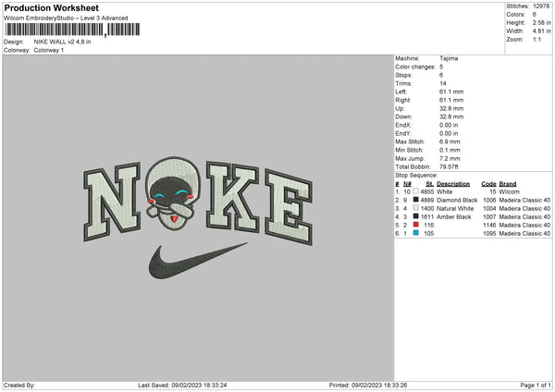Click thread code '1004'
Viewport: 555px width, 392px height.
[489, 208]
